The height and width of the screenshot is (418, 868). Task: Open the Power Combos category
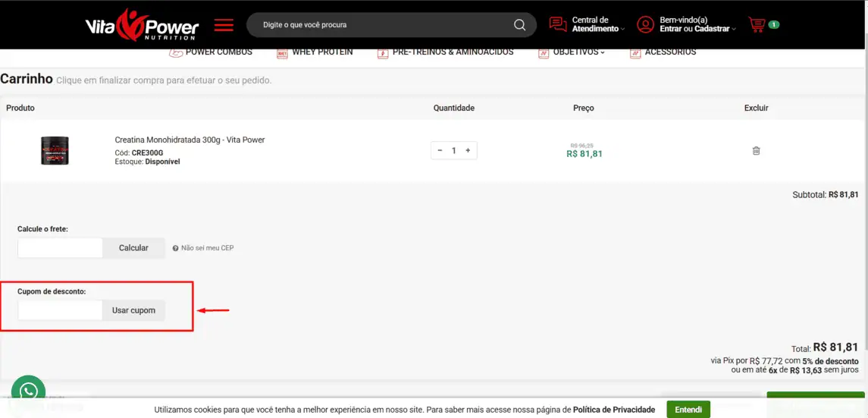[x=218, y=52]
